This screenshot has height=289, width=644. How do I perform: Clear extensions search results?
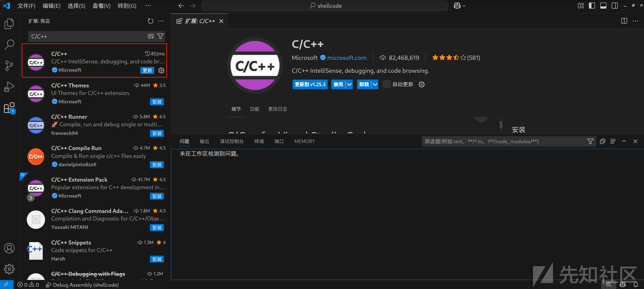[151, 36]
